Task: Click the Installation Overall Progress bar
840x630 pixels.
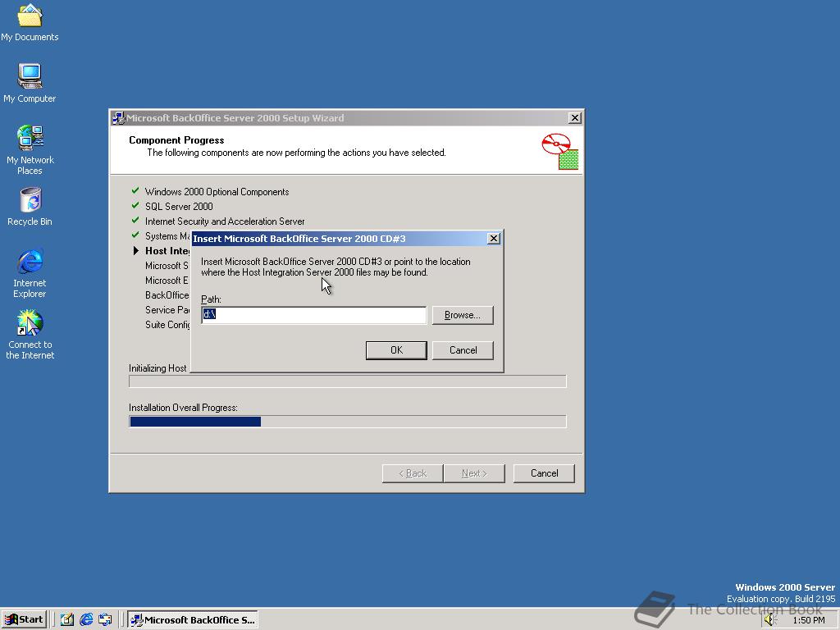Action: pyautogui.click(x=348, y=422)
